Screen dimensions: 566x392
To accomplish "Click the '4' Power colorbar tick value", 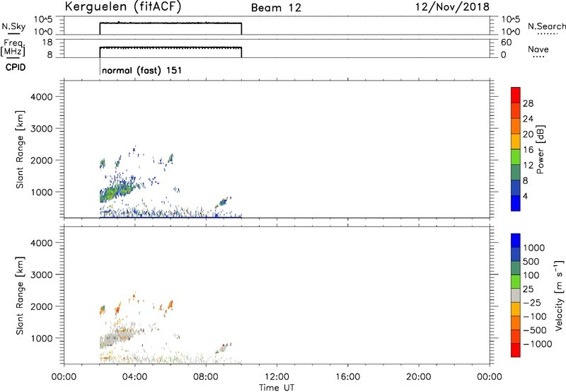I will [x=525, y=196].
